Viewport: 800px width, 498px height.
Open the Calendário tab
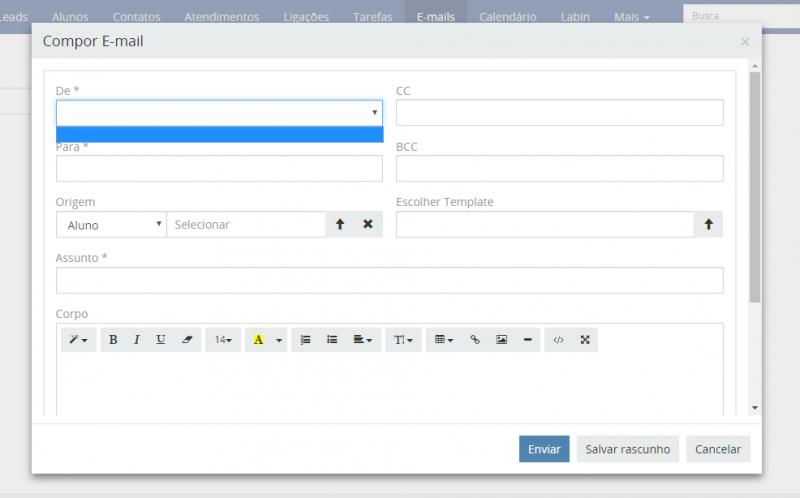click(508, 17)
